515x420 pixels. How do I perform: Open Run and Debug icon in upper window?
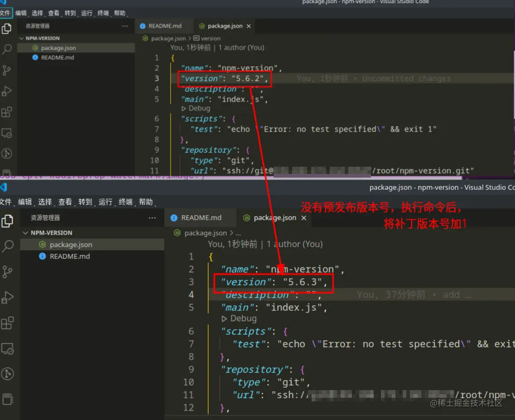coord(7,91)
